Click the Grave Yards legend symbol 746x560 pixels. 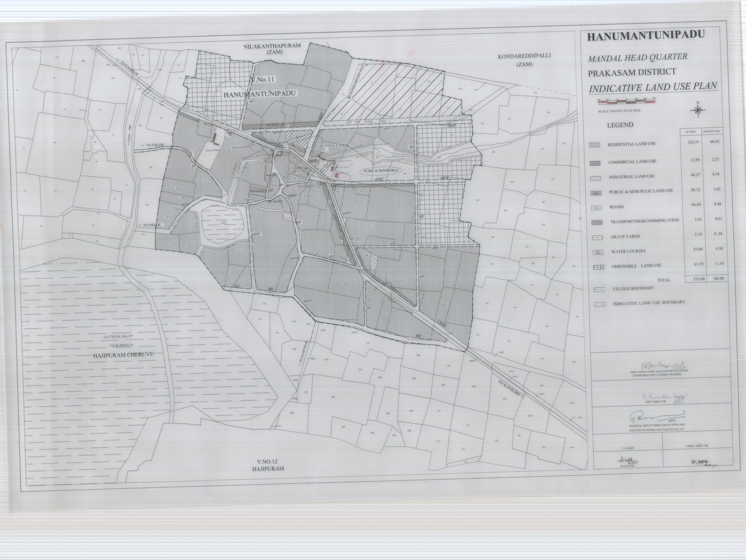(597, 238)
